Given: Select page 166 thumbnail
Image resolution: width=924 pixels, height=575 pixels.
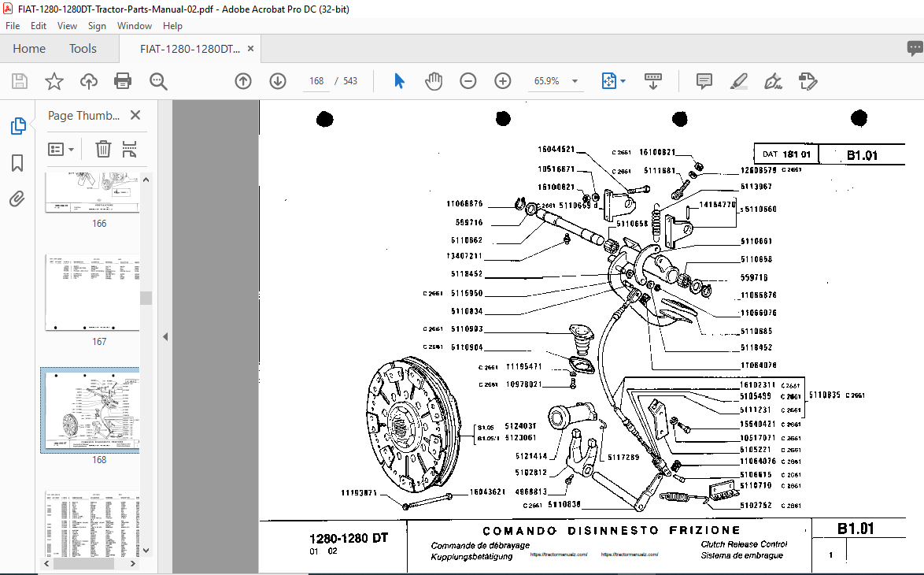Looking at the screenshot, I should pos(93,193).
